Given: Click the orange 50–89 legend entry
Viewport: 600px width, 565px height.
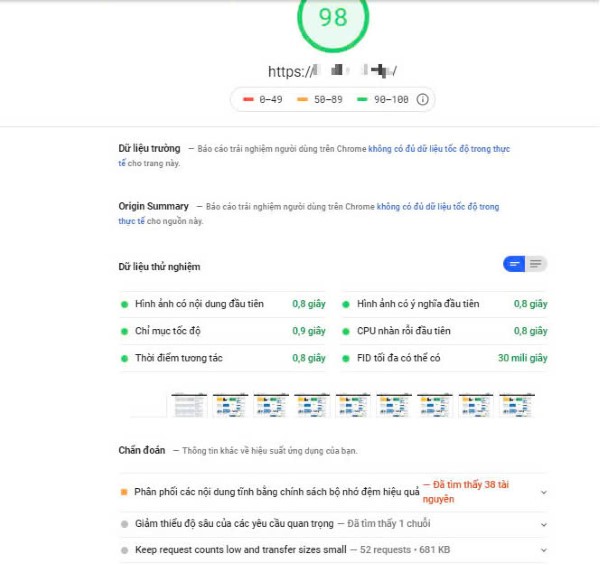Looking at the screenshot, I should click(x=320, y=99).
